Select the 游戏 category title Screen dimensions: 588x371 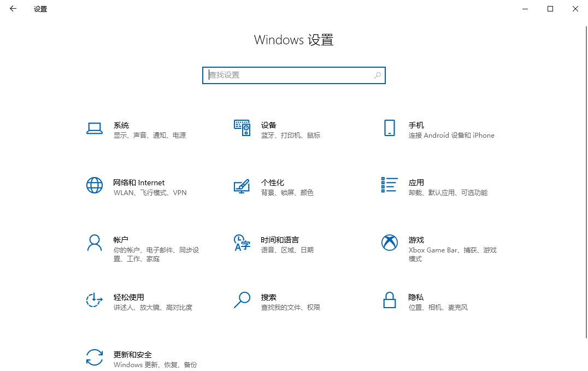tap(416, 240)
